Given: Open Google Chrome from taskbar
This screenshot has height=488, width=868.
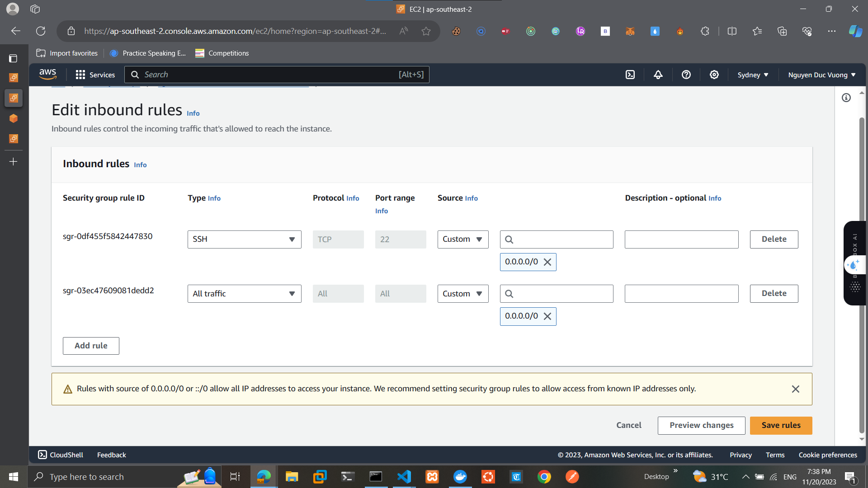Looking at the screenshot, I should click(544, 477).
